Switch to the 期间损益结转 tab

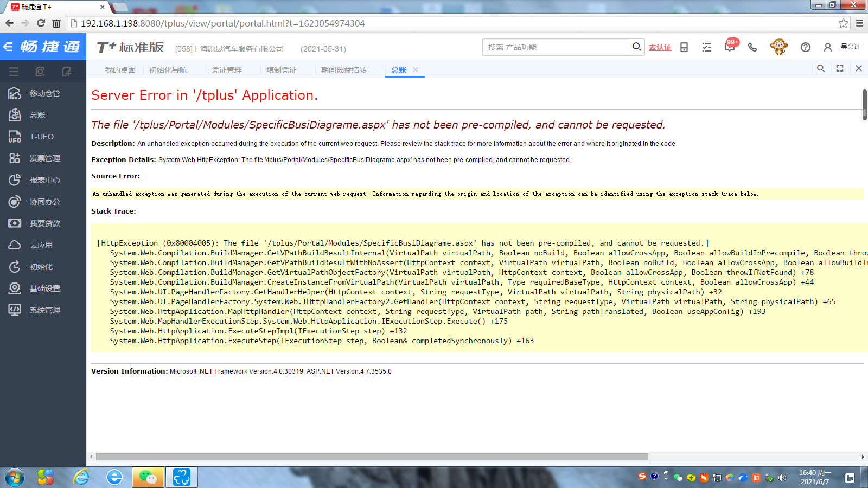344,70
